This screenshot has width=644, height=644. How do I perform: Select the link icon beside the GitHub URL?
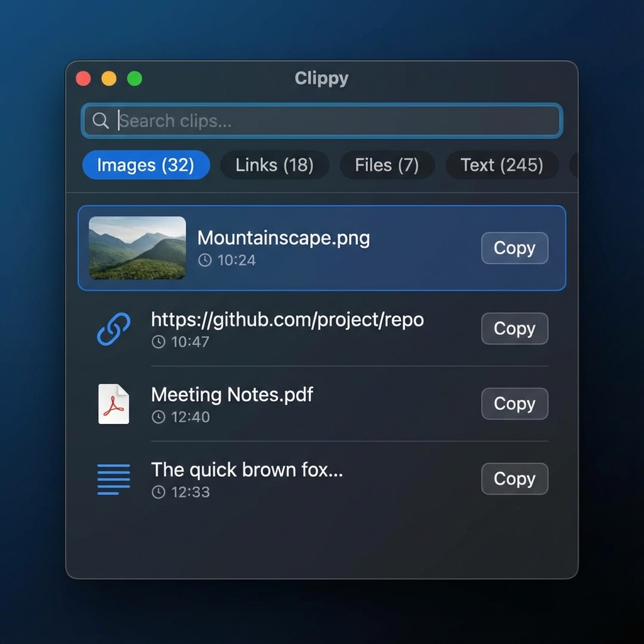coord(114,329)
